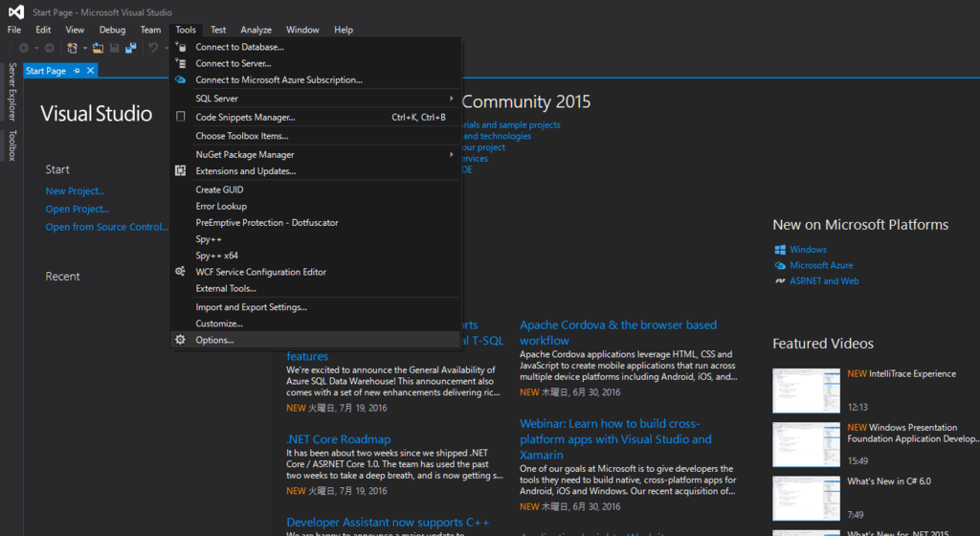Image resolution: width=980 pixels, height=536 pixels.
Task: Select the Spy++ x64 menu entry
Action: pos(316,256)
